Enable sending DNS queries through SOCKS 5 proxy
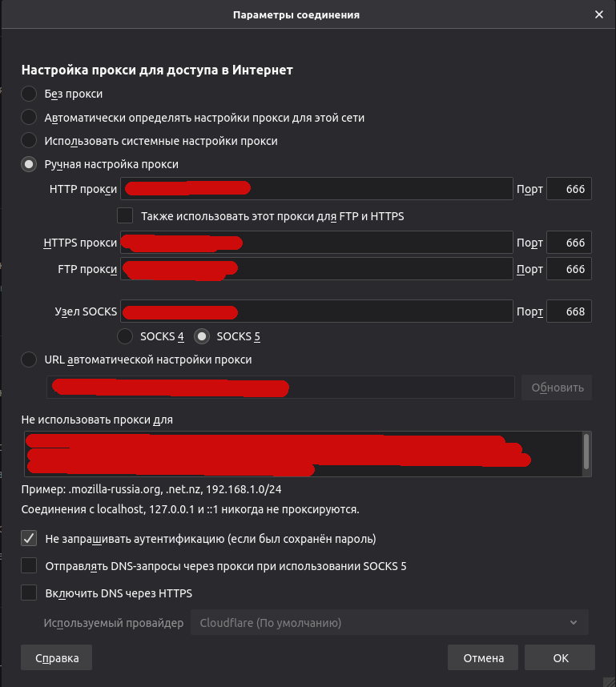This screenshot has width=616, height=687. point(29,565)
